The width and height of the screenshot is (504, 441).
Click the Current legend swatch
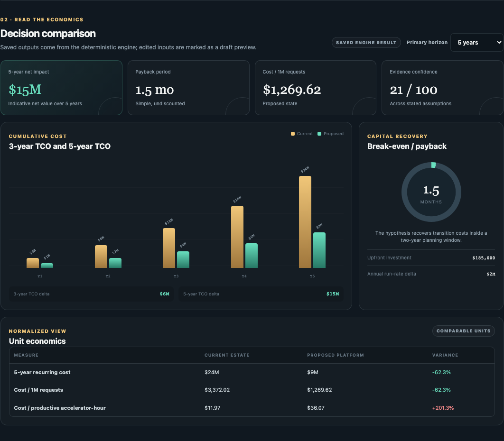[x=293, y=134]
